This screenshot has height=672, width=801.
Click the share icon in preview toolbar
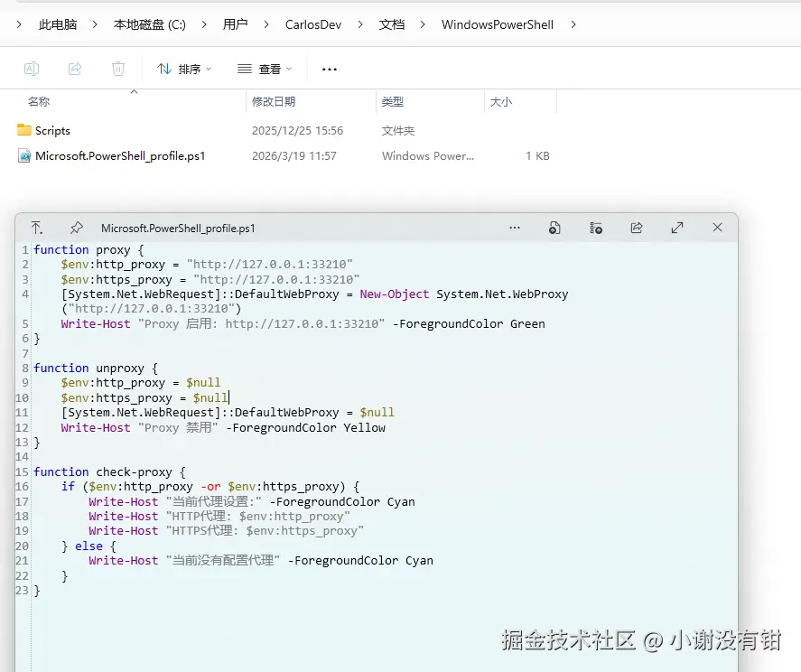coord(637,228)
